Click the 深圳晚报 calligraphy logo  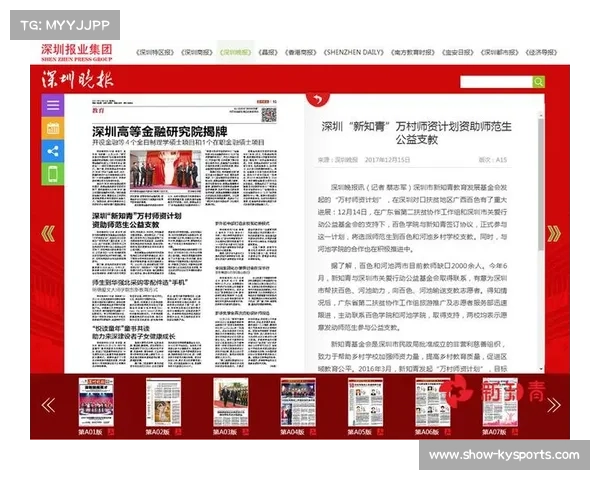tap(78, 80)
